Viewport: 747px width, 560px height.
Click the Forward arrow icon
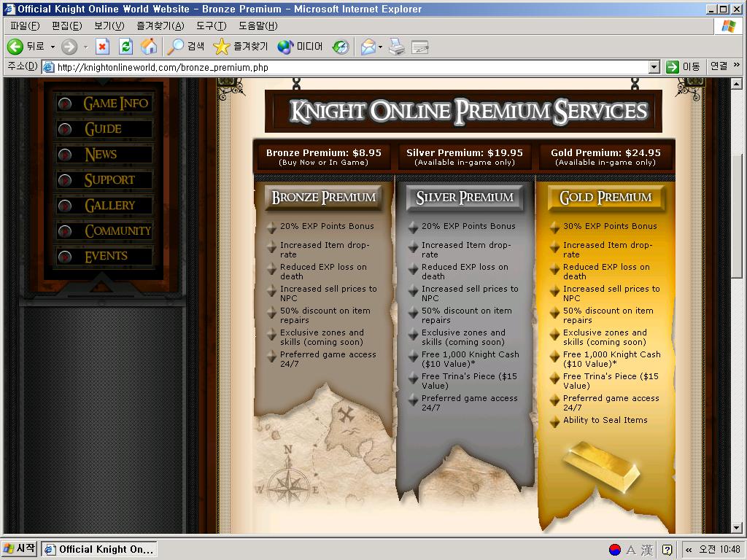69,47
